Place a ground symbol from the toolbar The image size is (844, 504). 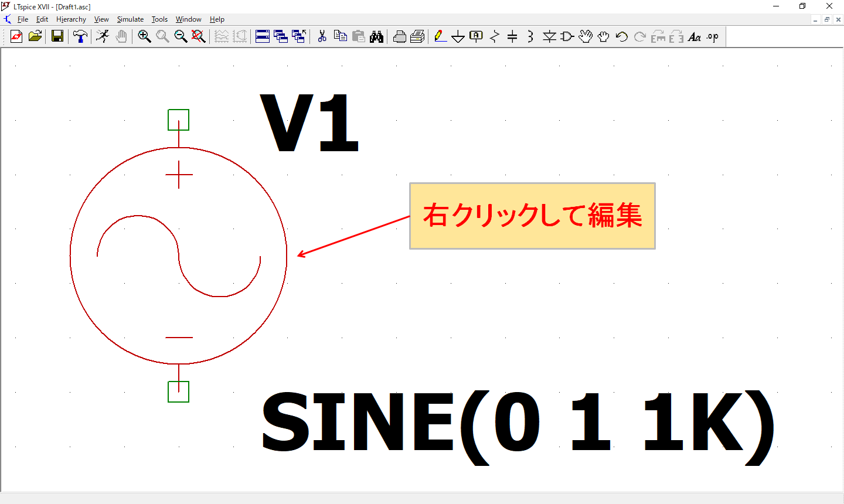click(458, 37)
